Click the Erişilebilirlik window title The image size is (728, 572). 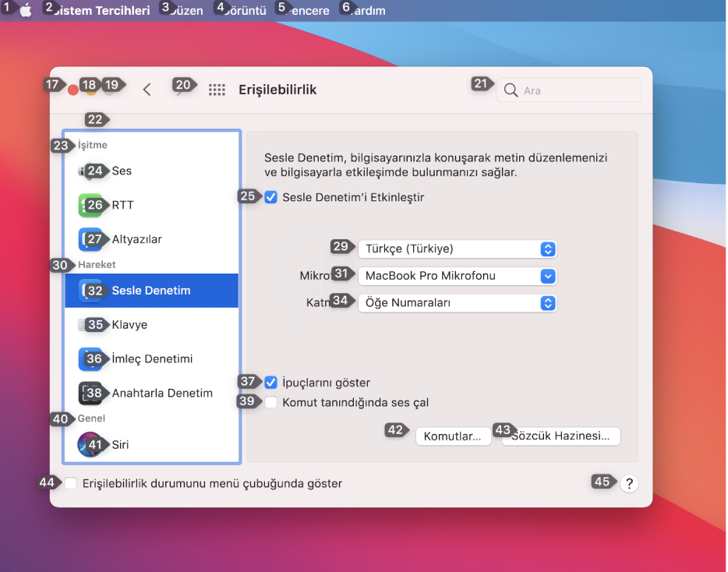277,90
